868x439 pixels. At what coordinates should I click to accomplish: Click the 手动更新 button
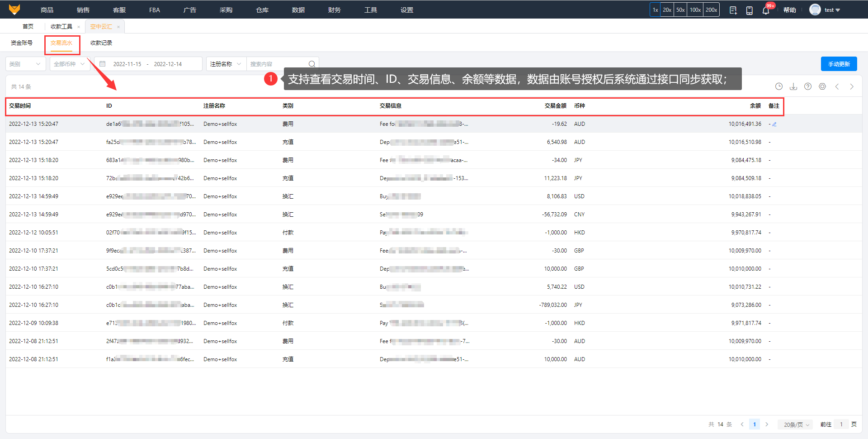[839, 64]
